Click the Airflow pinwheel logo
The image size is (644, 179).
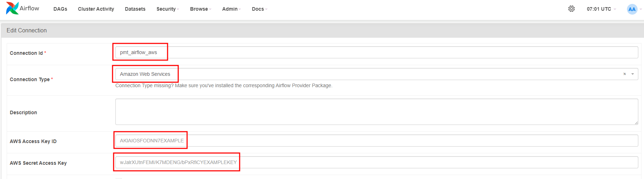(x=12, y=8)
